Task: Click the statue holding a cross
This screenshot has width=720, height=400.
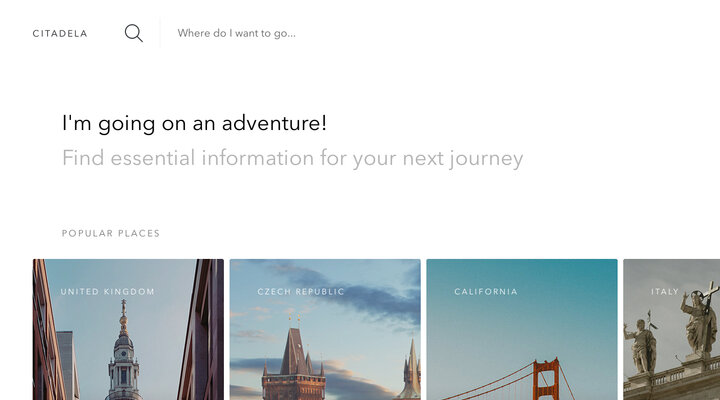Action: point(700,319)
